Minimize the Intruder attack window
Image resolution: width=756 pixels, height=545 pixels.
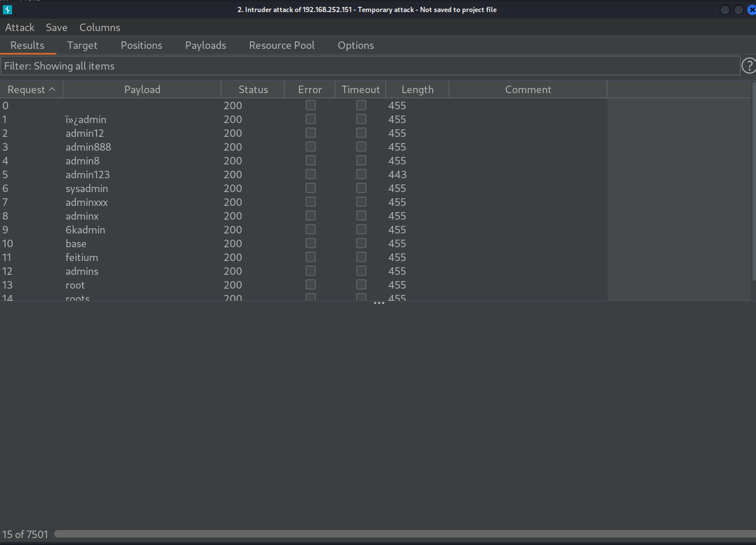(725, 10)
